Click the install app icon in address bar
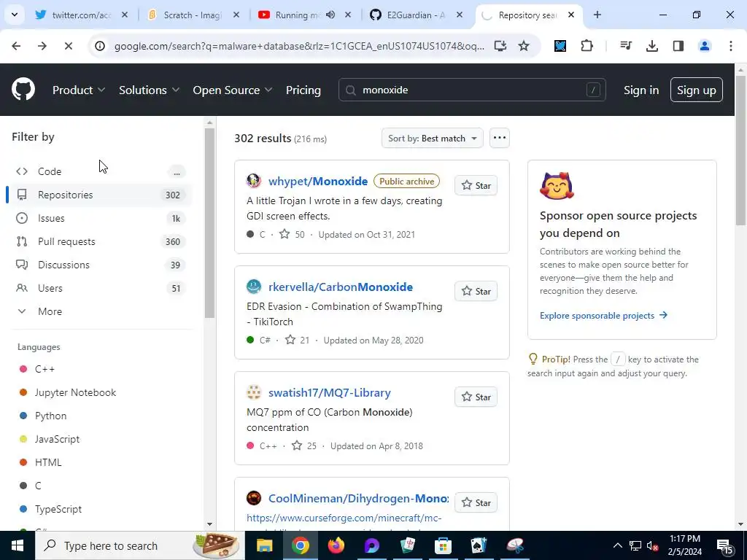Screen dimensions: 747x560 tap(500, 46)
